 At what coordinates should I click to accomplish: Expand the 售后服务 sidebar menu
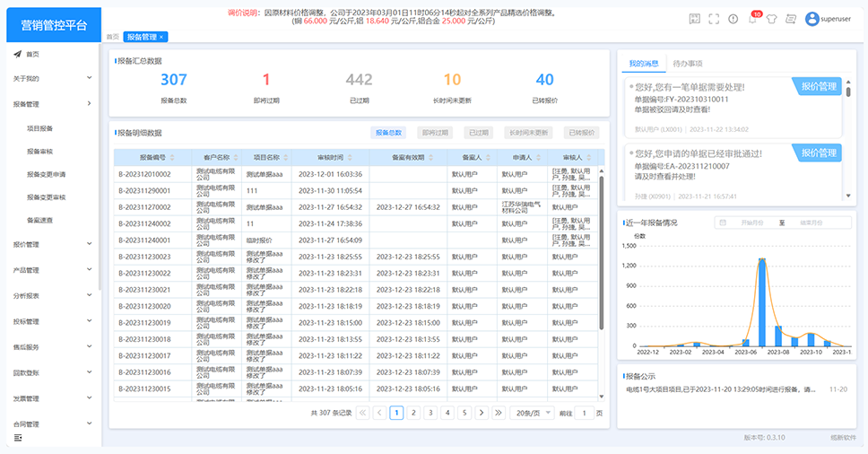pyautogui.click(x=53, y=347)
